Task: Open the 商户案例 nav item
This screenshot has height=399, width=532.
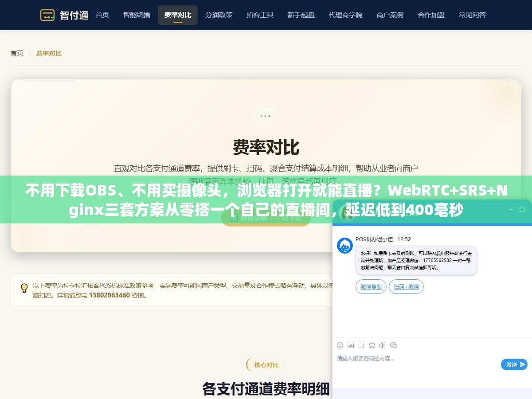Action: 390,15
